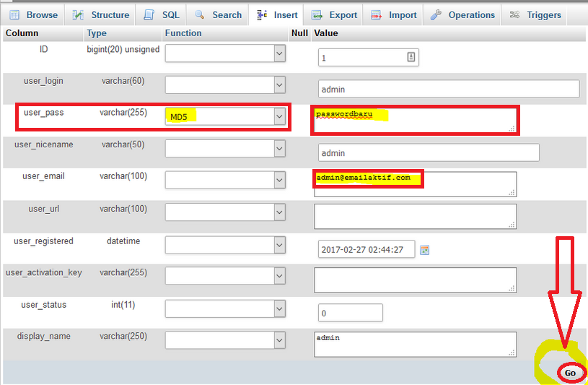Click the empty user_url value field
The image size is (588, 385).
(x=415, y=217)
